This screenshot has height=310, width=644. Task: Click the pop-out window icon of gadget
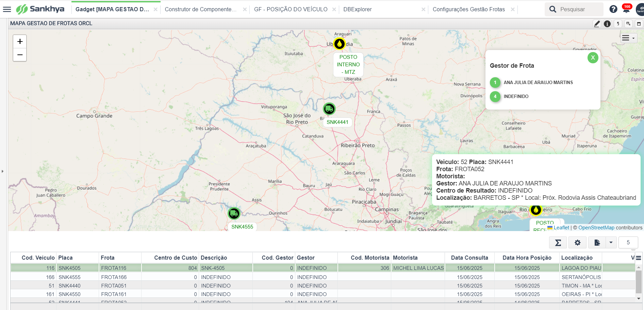[628, 24]
